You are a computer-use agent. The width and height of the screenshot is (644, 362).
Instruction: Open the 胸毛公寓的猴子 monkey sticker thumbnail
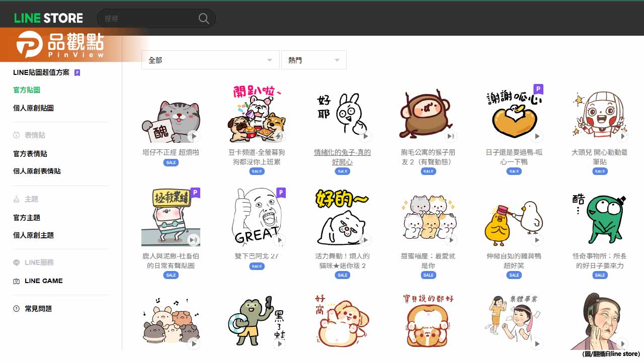click(428, 114)
